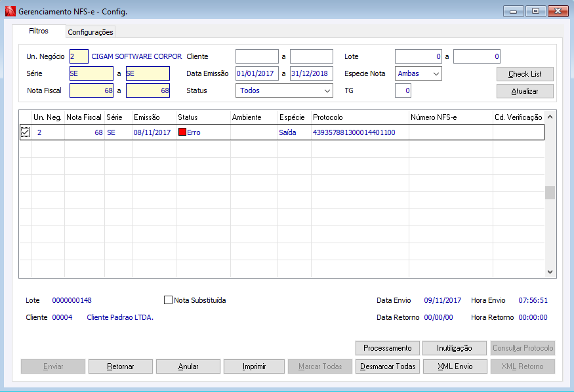Click the client code 00004
The width and height of the screenshot is (574, 392).
pyautogui.click(x=62, y=317)
